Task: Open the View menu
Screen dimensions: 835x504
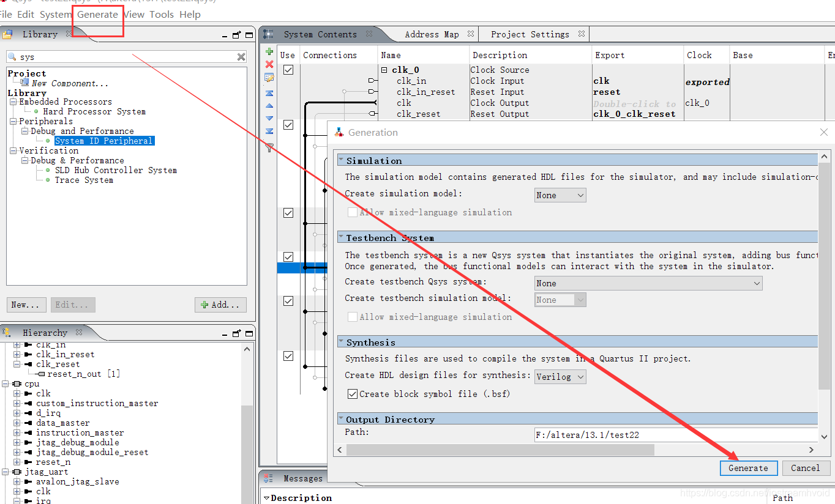Action: pyautogui.click(x=134, y=14)
